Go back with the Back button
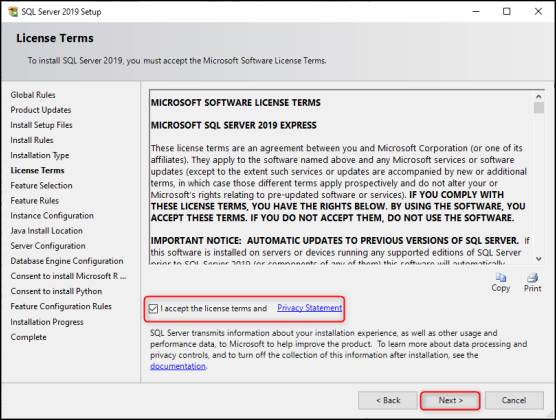The width and height of the screenshot is (556, 420). coord(388,400)
